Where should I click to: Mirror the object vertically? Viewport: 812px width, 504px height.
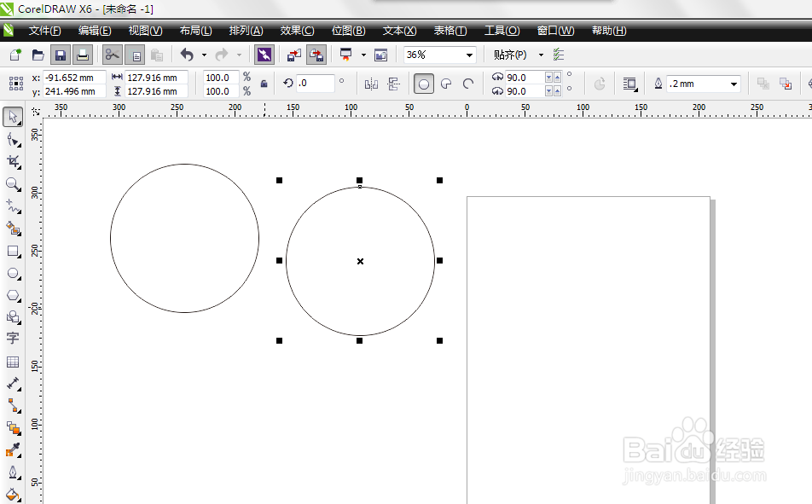tap(393, 84)
